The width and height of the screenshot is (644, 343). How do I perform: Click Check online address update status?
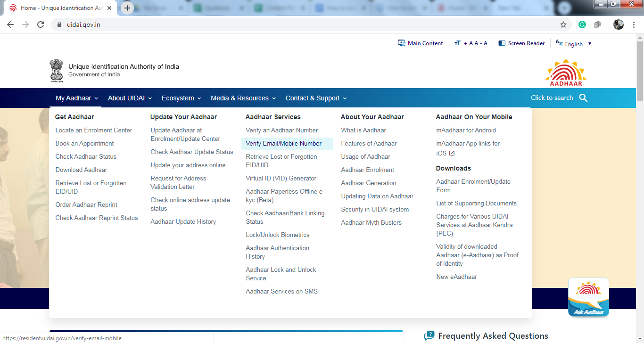point(190,204)
